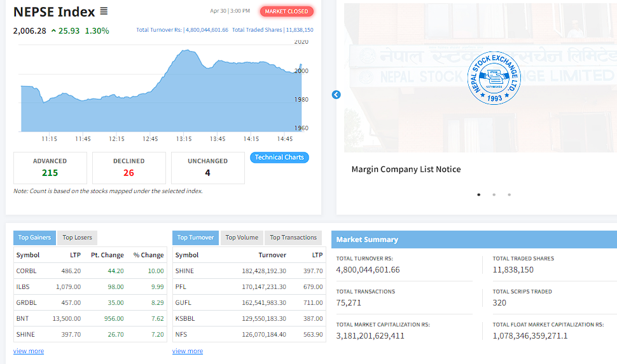Click the green up-arrow beside 25.93
617x364 pixels.
[53, 30]
